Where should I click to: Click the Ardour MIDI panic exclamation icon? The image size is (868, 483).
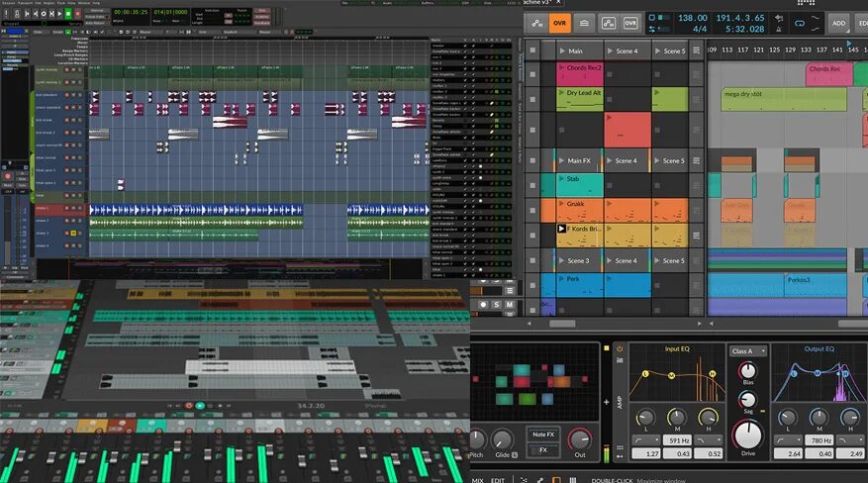(x=6, y=13)
